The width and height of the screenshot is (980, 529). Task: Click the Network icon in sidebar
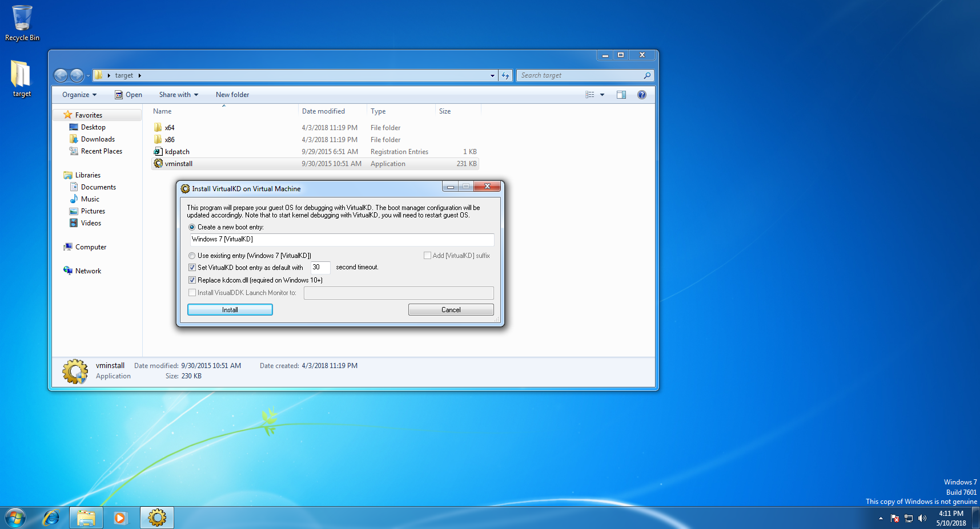pyautogui.click(x=68, y=270)
